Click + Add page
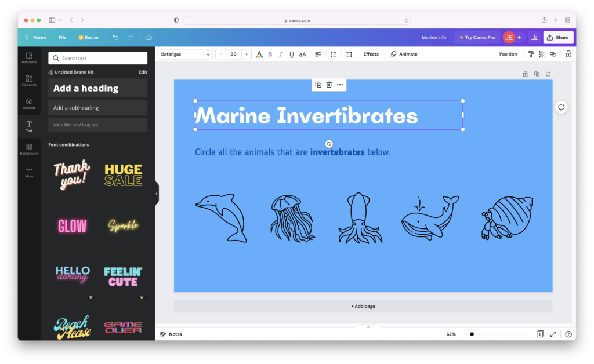Viewport: 594px width, 364px height. (363, 306)
